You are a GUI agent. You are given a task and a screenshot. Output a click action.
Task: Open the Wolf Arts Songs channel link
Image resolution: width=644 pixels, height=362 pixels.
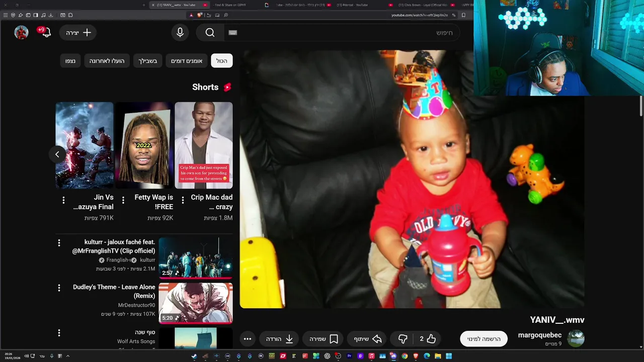click(136, 341)
